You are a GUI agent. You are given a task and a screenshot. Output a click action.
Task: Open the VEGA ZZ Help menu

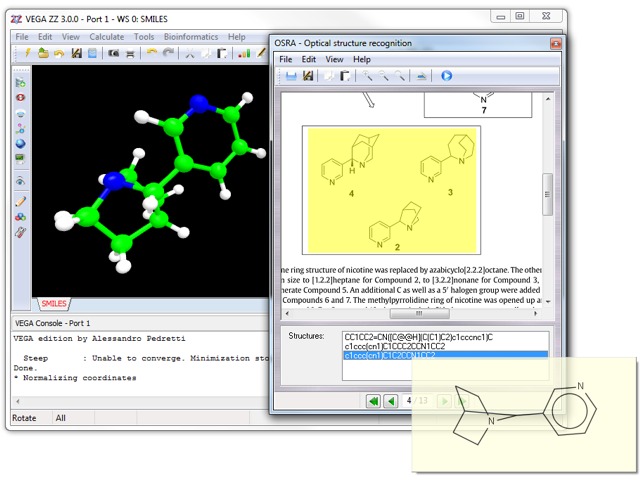click(x=237, y=37)
